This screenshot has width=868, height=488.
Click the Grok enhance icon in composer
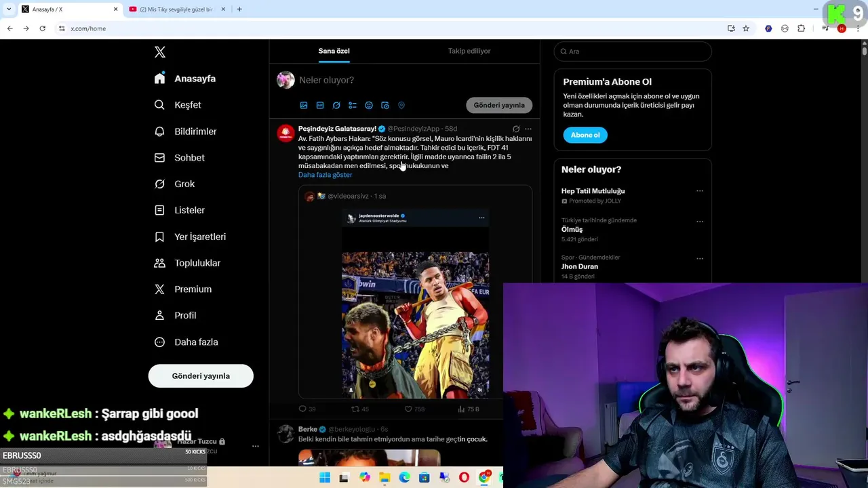pyautogui.click(x=336, y=106)
